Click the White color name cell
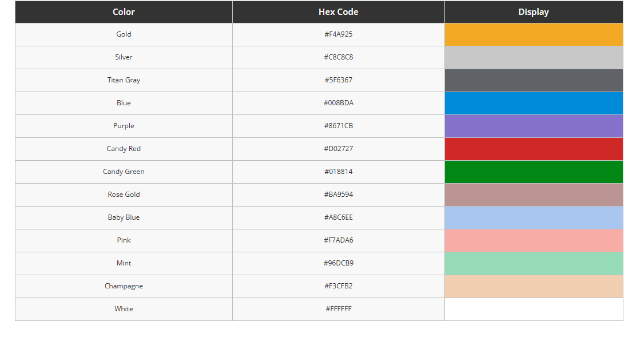The height and width of the screenshot is (337, 644). [124, 309]
